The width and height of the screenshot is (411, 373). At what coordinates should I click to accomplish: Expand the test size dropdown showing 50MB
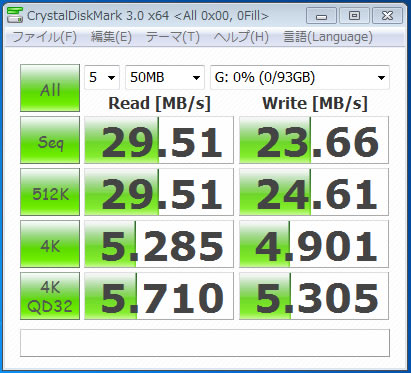point(165,77)
